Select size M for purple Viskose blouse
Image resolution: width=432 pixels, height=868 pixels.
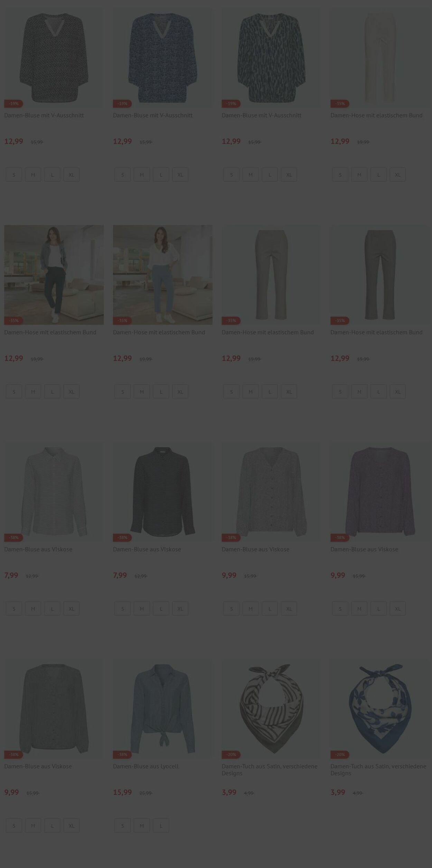359,609
